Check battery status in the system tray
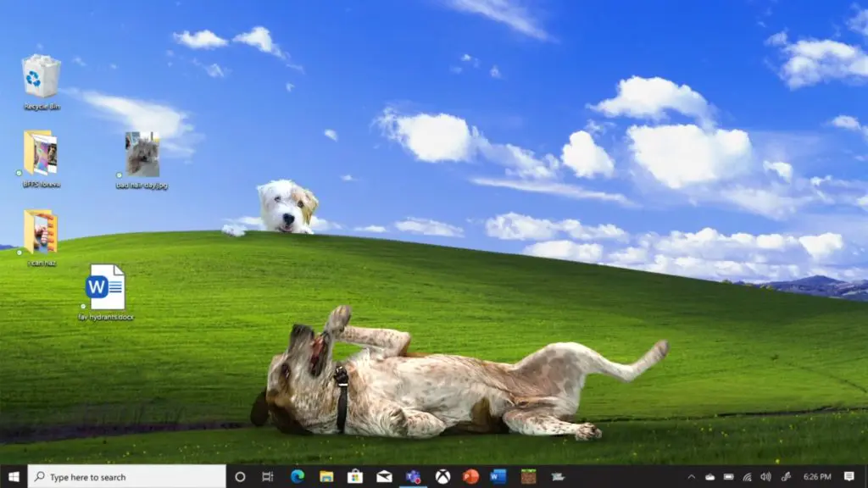The height and width of the screenshot is (488, 868). (728, 476)
